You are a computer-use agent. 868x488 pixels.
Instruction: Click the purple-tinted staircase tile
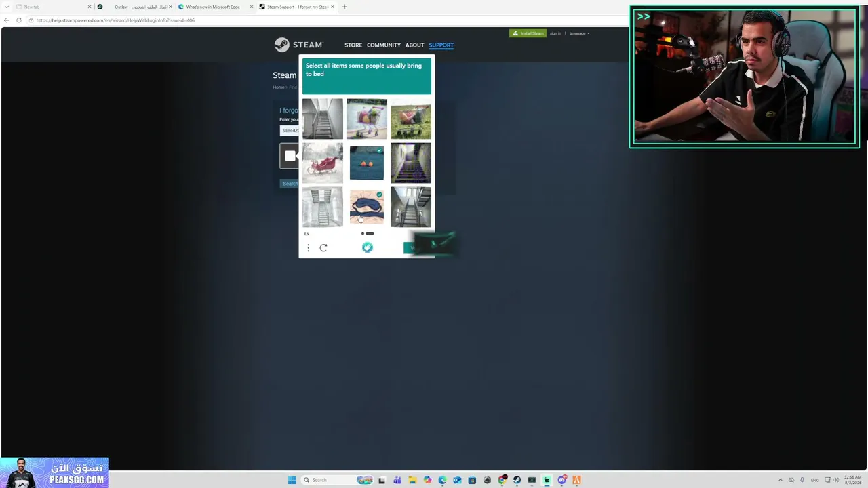tap(411, 163)
